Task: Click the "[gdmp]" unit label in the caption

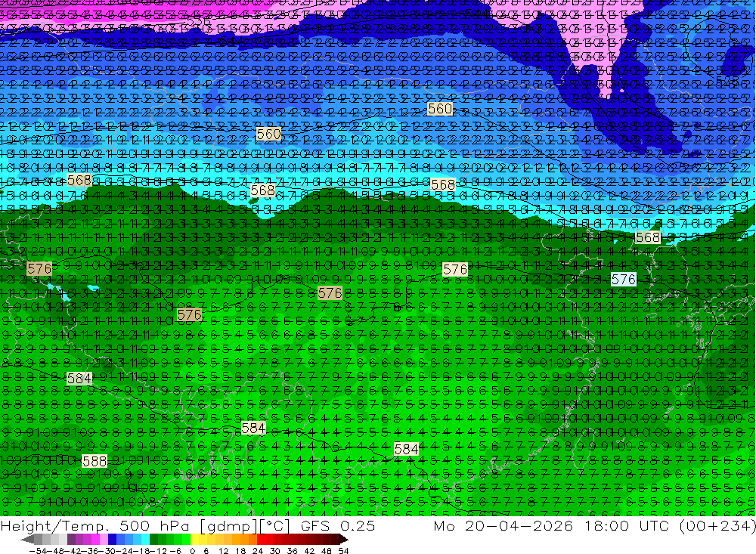Action: tap(228, 527)
